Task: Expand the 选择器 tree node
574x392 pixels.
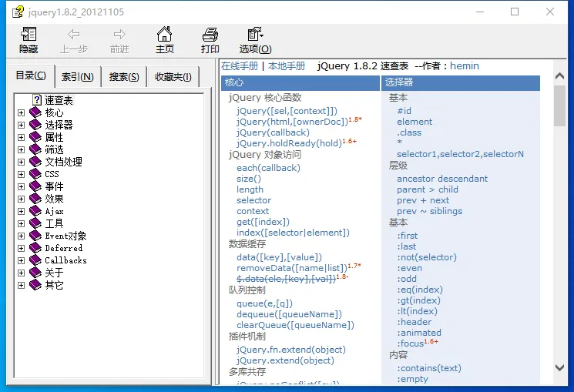Action: coord(22,126)
